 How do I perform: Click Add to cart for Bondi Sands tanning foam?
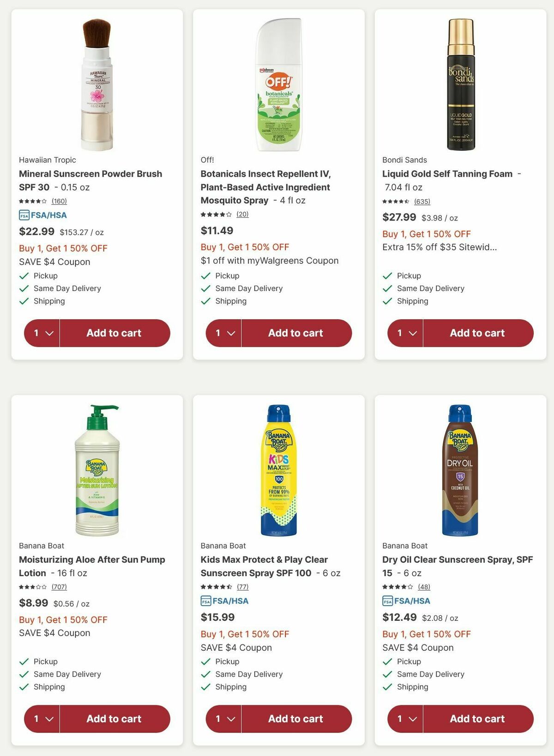point(477,333)
